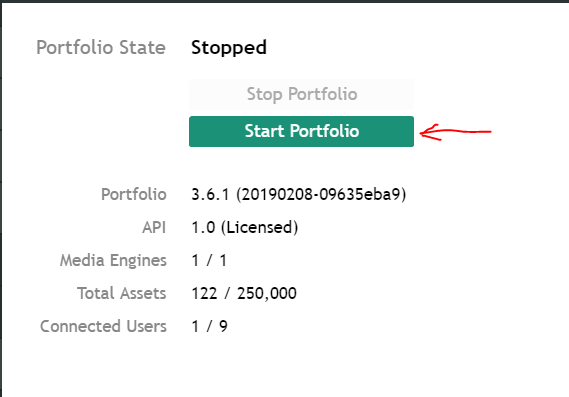Click the green Start Portfolio button

pos(301,131)
